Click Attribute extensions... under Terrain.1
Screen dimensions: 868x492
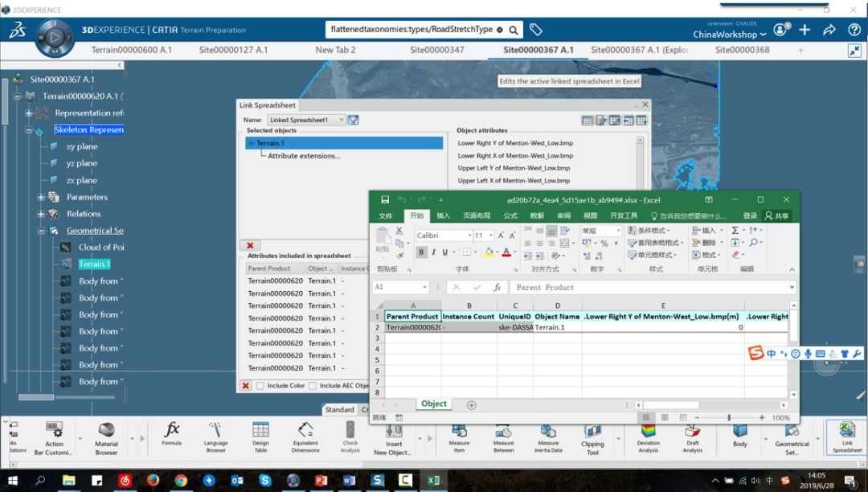coord(303,156)
